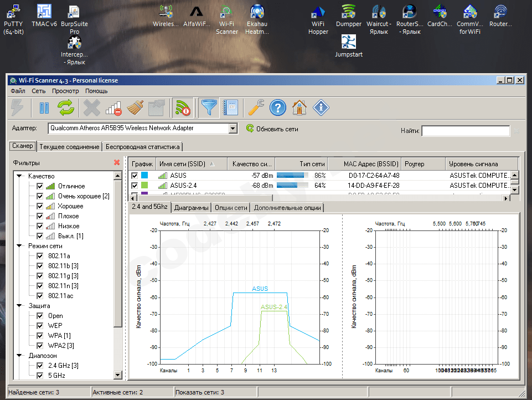Viewport: 532px width, 400px height.
Task: Collapse the Защита filter group
Action: tap(20, 306)
